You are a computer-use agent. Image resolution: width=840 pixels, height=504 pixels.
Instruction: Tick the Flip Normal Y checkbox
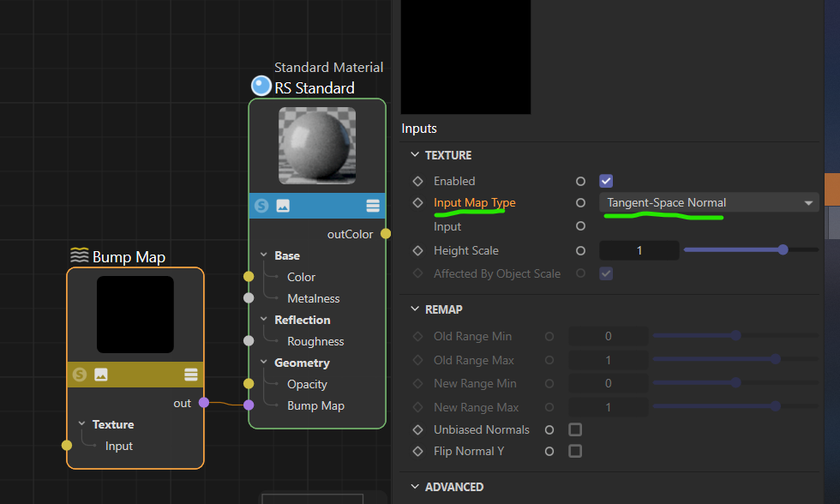tap(575, 451)
